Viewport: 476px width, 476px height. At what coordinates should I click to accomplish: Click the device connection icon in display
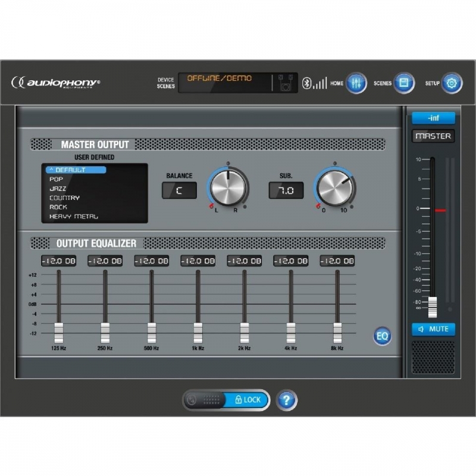pos(284,83)
